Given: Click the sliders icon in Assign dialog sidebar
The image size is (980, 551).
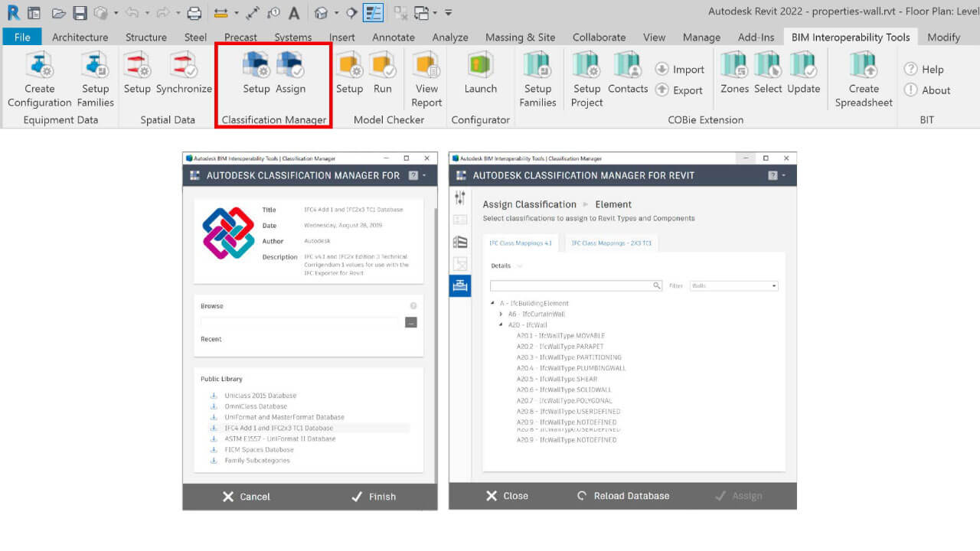Looking at the screenshot, I should [x=460, y=198].
